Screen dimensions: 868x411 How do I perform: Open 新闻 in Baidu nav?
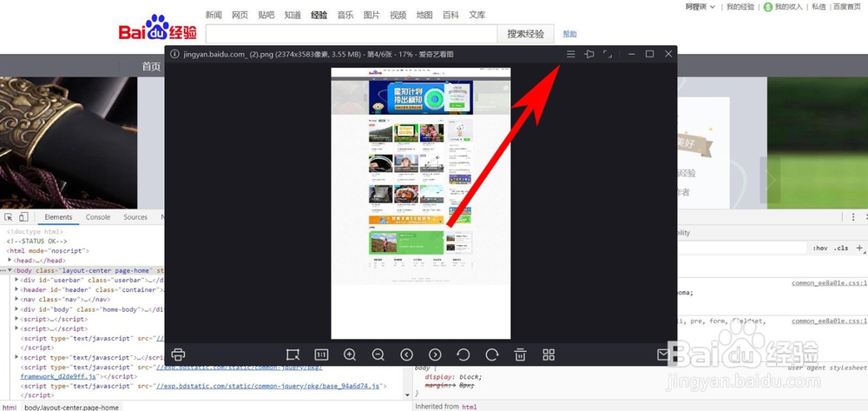[214, 15]
